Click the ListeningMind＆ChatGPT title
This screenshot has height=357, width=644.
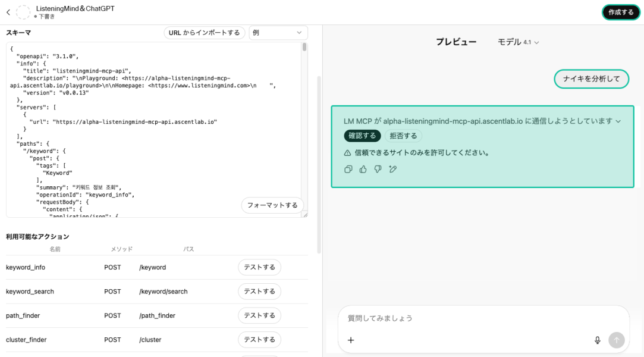coord(76,8)
